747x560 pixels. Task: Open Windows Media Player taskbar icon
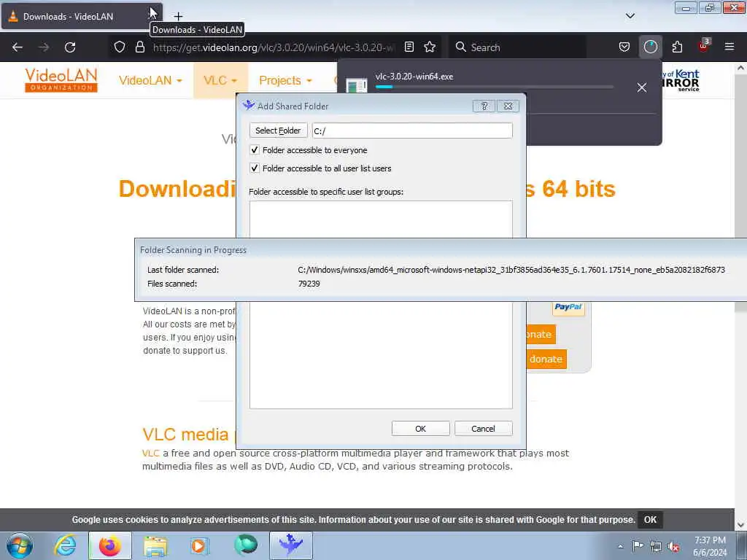click(x=200, y=545)
